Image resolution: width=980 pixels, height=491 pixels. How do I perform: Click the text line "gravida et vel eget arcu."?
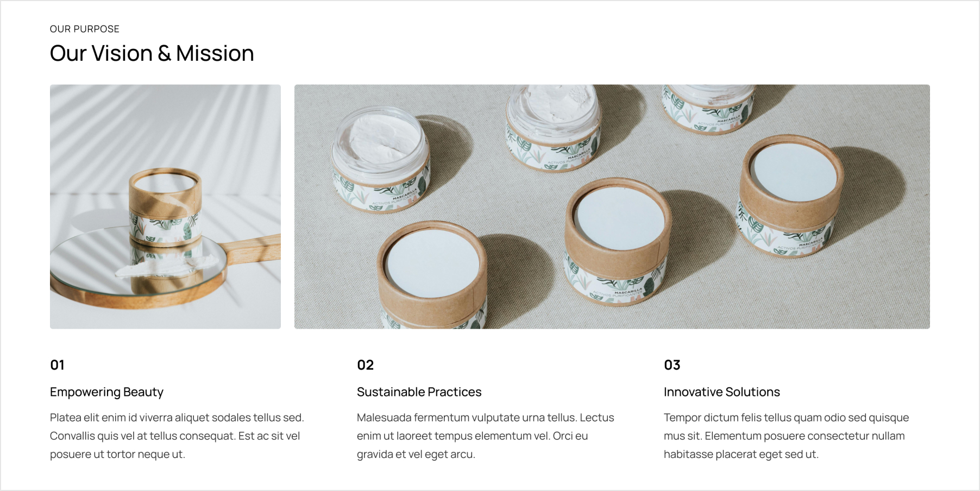click(416, 454)
